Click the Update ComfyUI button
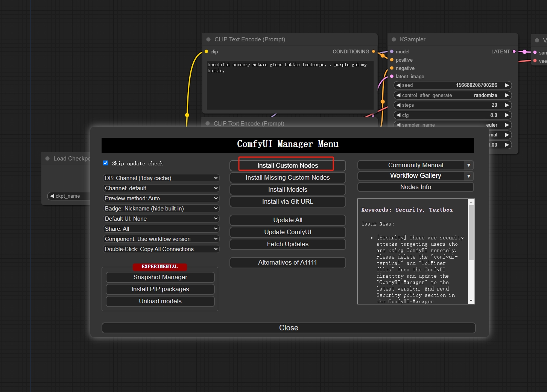Screen dimensions: 547x392 pyautogui.click(x=288, y=232)
